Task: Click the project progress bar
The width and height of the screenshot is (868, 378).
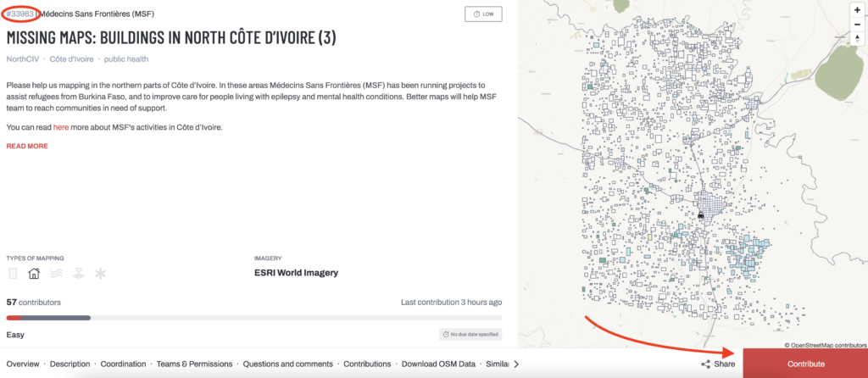Action: (x=254, y=318)
